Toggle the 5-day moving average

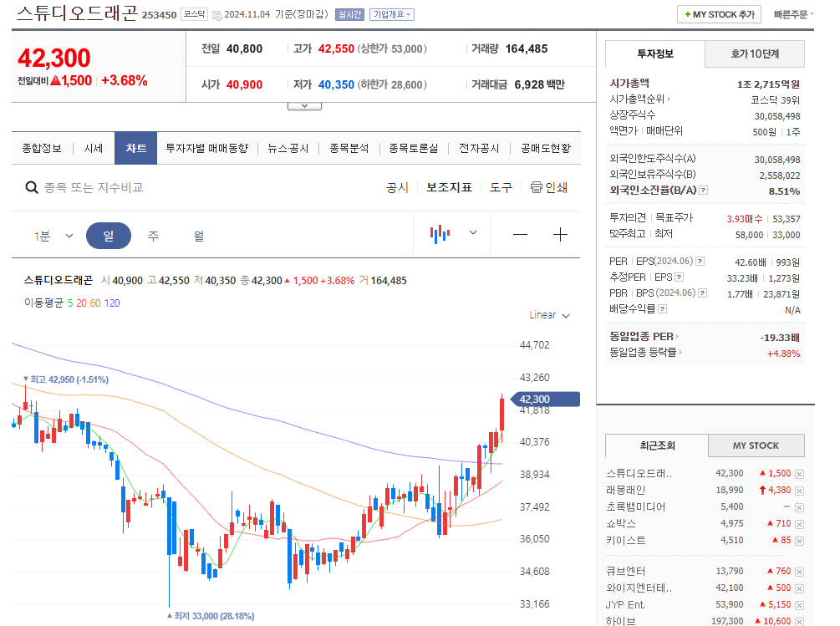[x=70, y=303]
